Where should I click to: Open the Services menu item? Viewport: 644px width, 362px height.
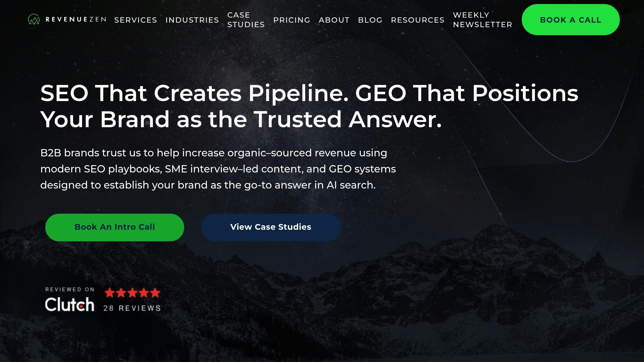136,20
